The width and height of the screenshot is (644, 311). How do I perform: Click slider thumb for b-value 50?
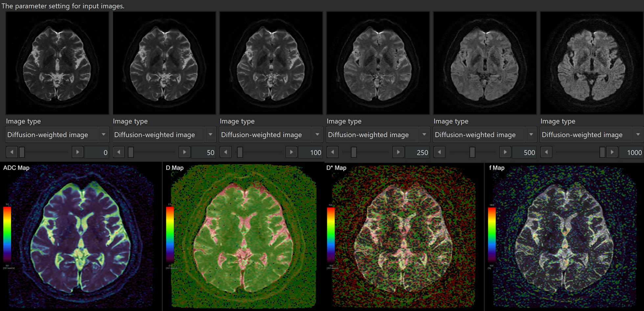click(131, 152)
